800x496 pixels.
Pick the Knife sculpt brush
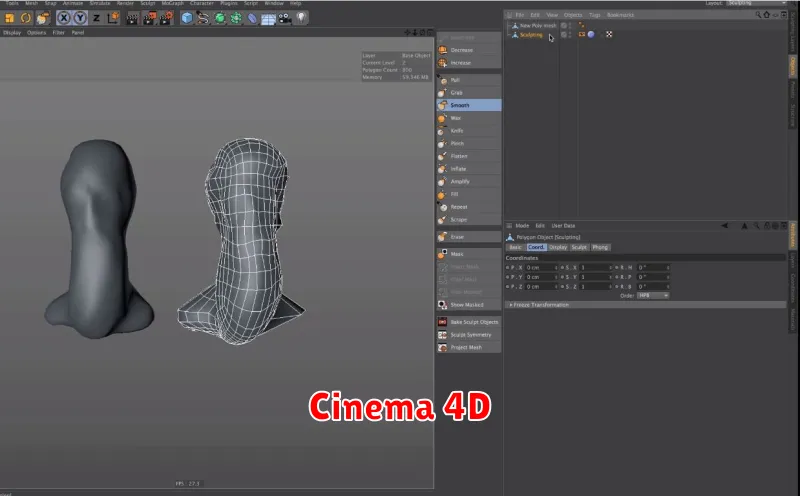468,131
